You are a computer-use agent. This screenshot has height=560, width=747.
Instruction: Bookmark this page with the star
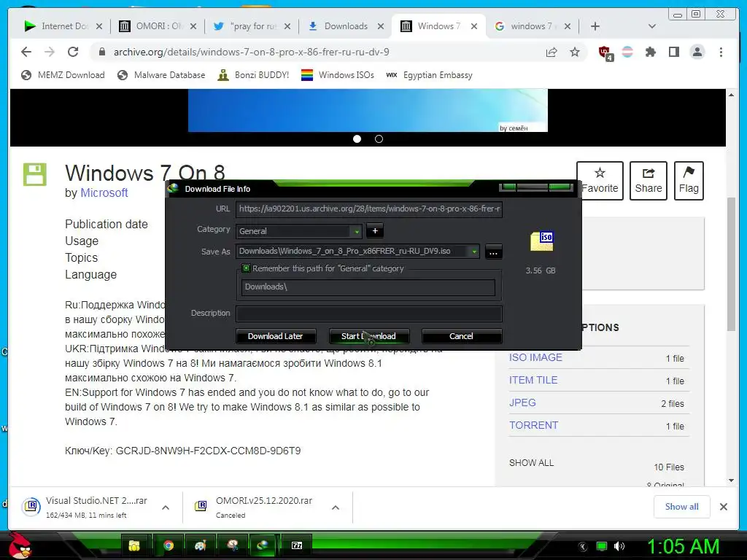[x=575, y=52]
